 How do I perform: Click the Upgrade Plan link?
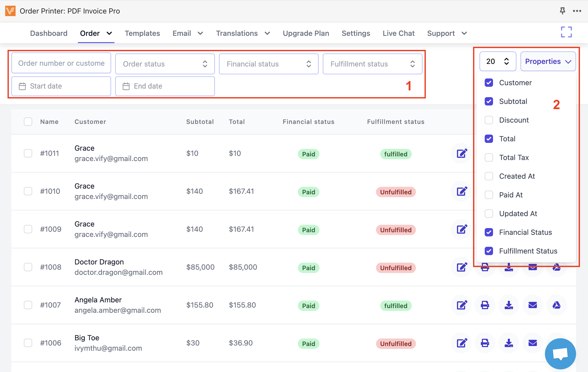(306, 33)
